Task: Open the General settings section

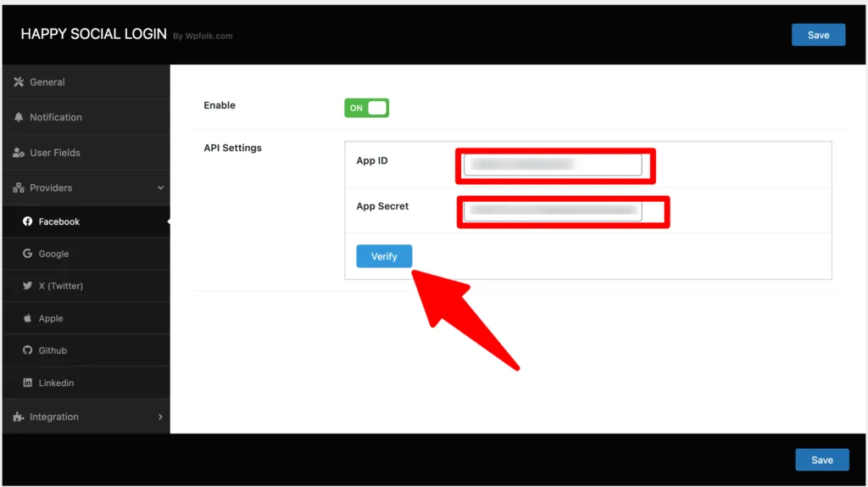Action: (86, 82)
